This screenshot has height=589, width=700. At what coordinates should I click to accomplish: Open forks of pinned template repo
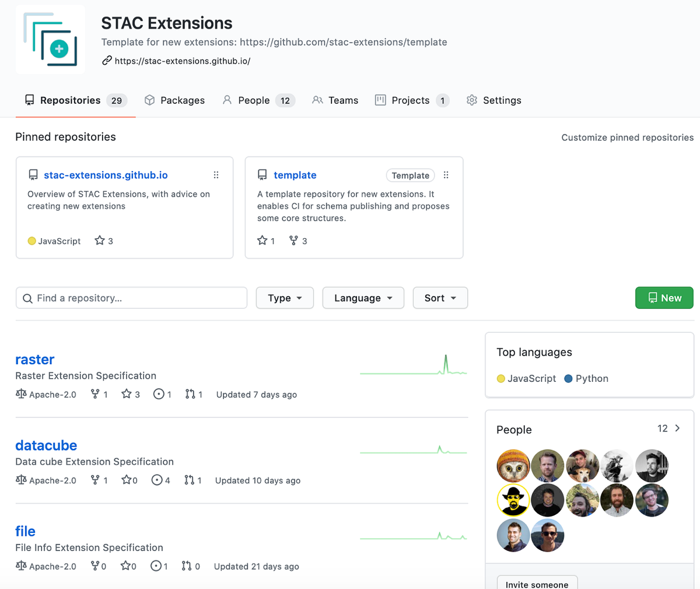[x=298, y=241]
